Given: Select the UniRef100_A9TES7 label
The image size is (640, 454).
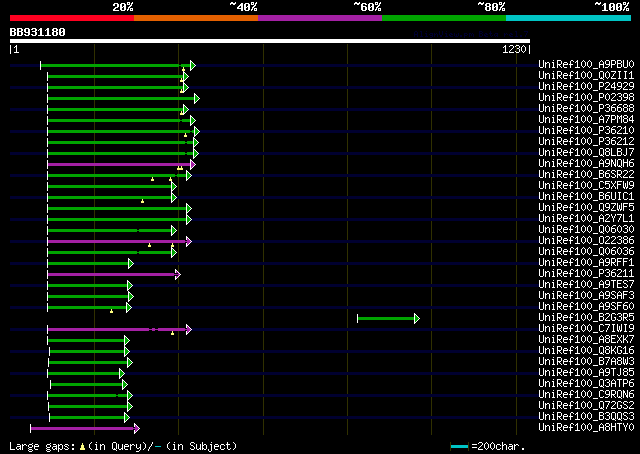Looking at the screenshot, I should pyautogui.click(x=586, y=285).
